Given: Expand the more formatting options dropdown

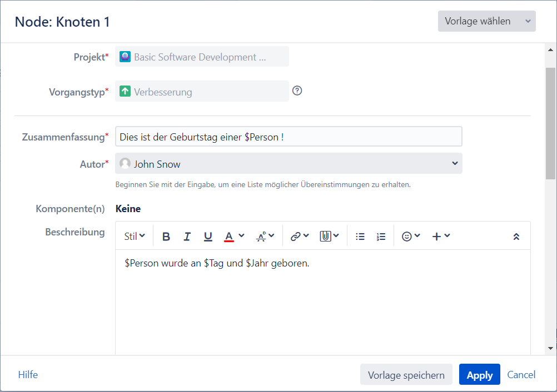Looking at the screenshot, I should tap(265, 237).
